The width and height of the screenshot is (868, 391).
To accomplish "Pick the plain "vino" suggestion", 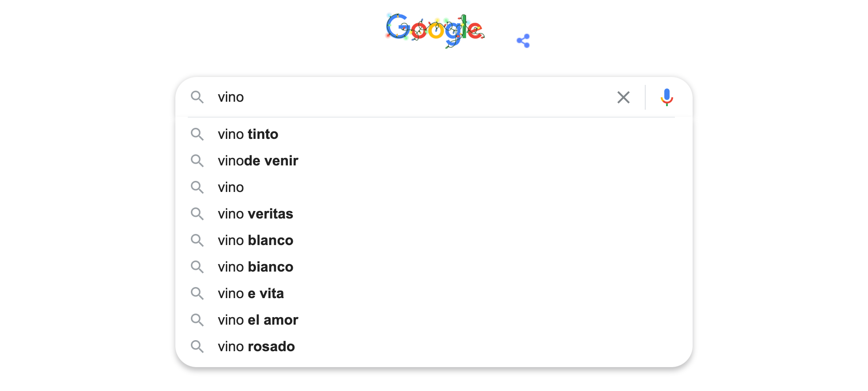I will 231,188.
